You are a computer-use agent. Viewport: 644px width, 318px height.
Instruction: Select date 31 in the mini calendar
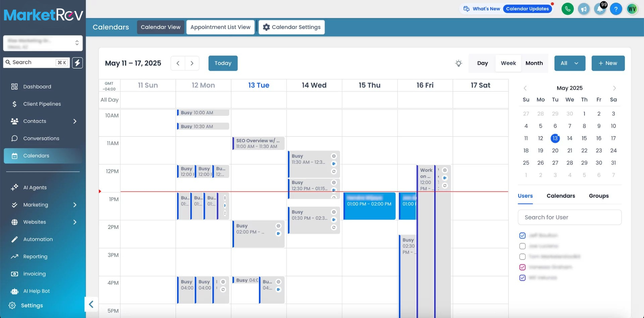tap(613, 163)
